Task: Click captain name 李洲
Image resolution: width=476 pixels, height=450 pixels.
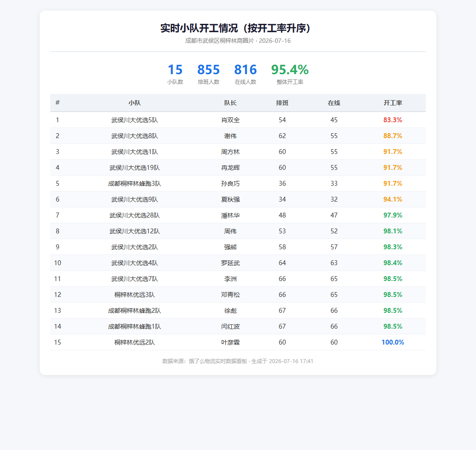Action: 231,279
